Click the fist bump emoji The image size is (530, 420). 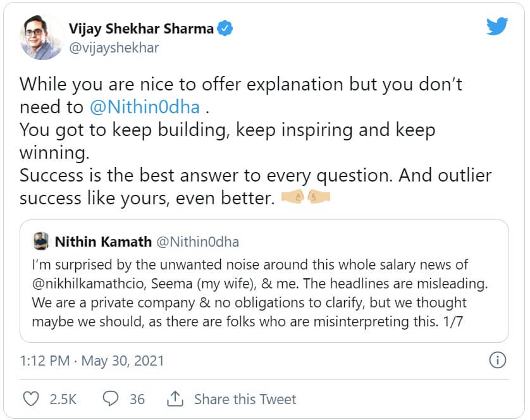[307, 199]
